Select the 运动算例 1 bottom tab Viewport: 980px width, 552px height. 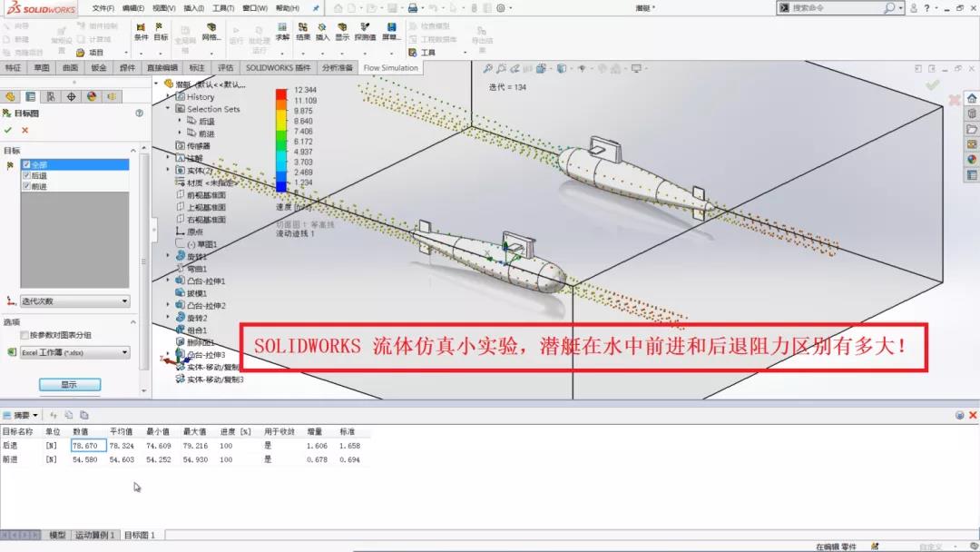94,536
